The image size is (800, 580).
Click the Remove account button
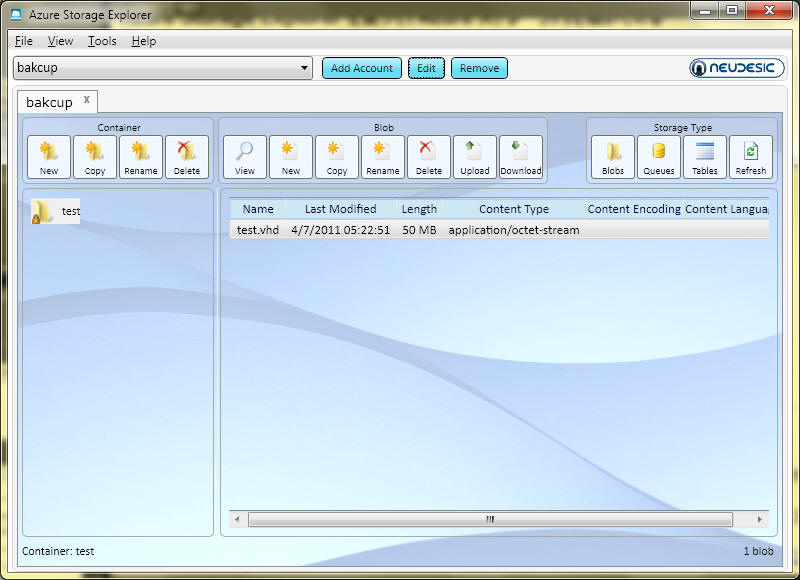click(479, 68)
